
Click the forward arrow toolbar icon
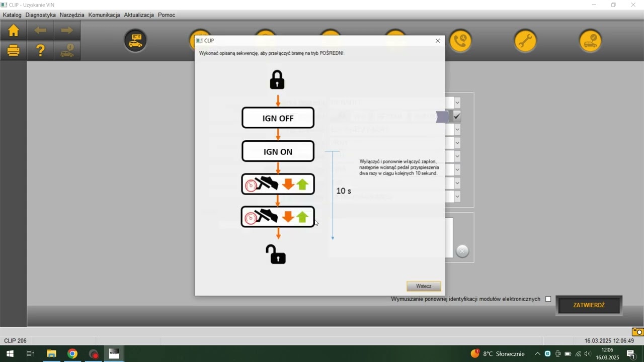(67, 31)
